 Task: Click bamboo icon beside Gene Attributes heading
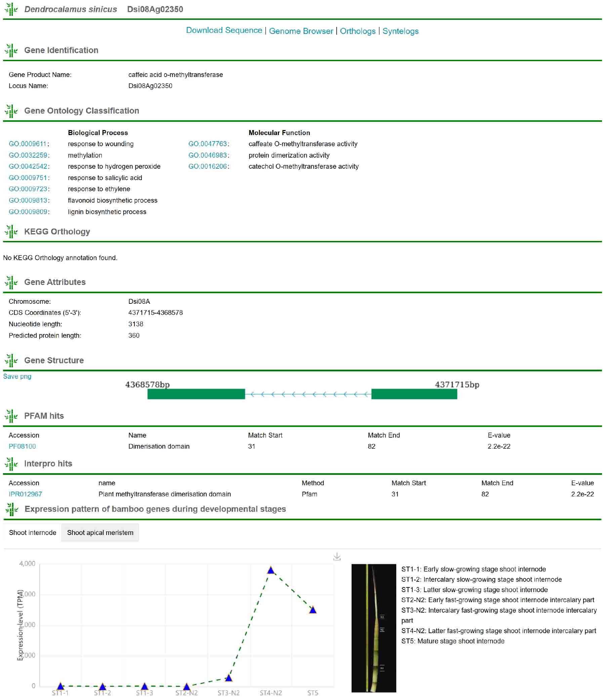click(x=11, y=282)
